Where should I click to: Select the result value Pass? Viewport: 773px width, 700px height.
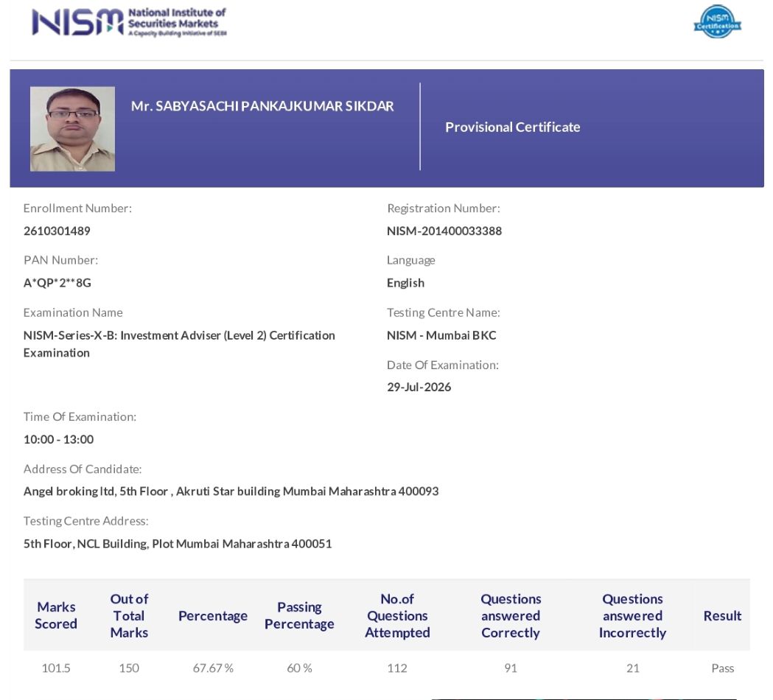click(x=722, y=668)
